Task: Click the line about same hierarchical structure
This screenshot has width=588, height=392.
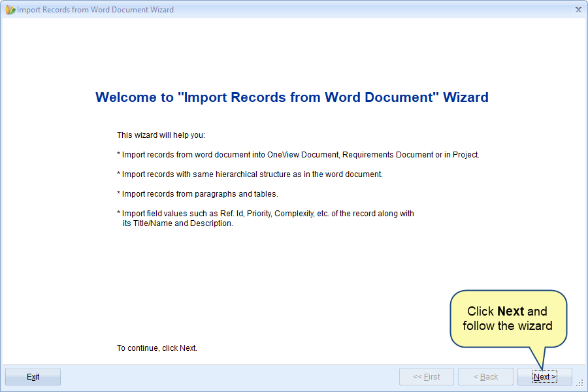Action: point(250,174)
